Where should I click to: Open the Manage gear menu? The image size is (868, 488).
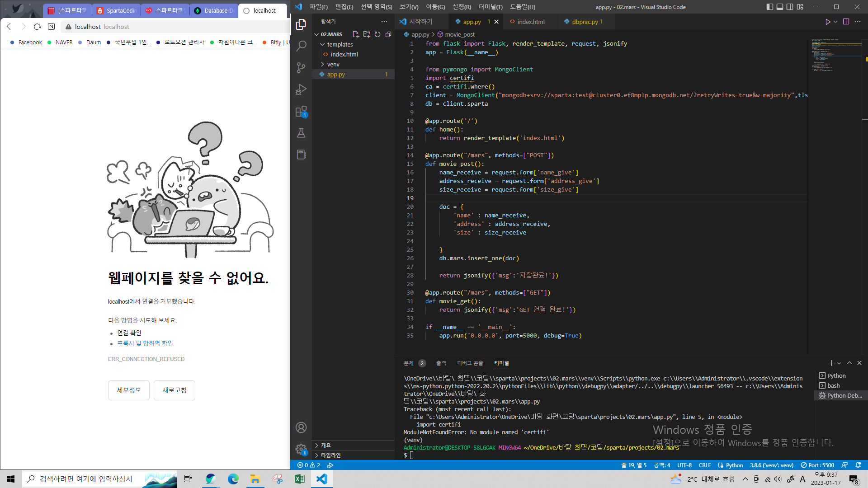(301, 449)
